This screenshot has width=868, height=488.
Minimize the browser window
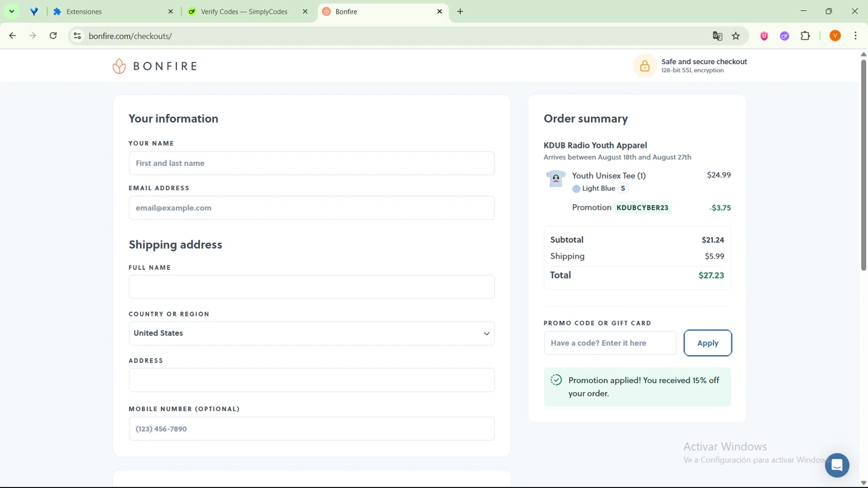[803, 11]
